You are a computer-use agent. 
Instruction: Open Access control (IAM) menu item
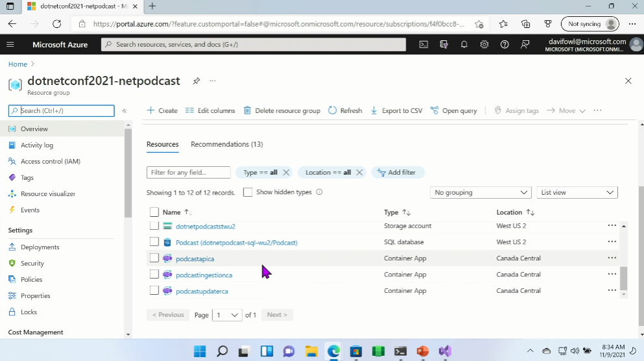coord(50,161)
